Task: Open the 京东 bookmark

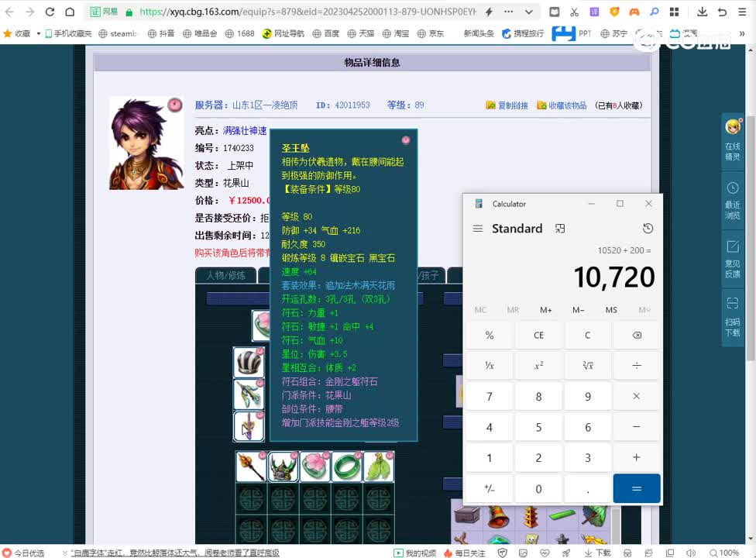Action: (431, 33)
